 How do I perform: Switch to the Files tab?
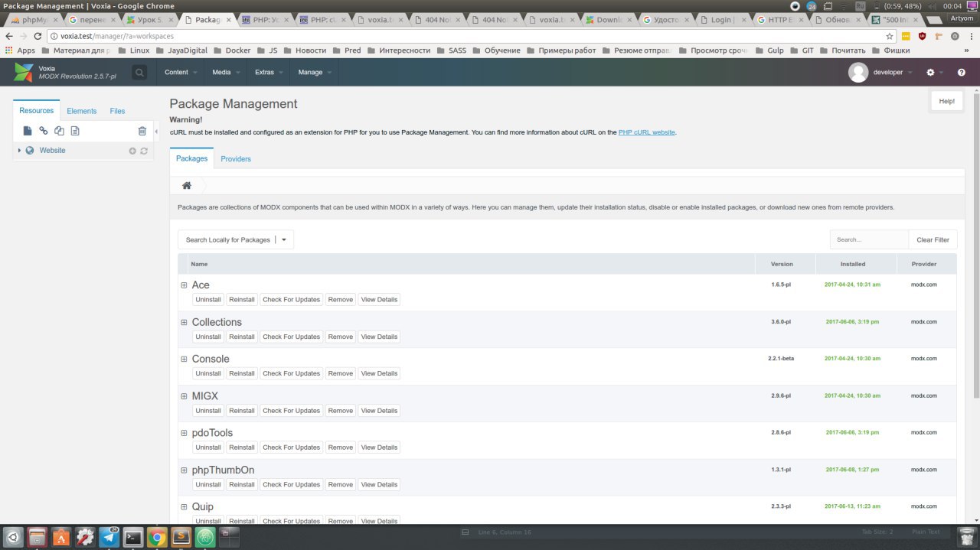pyautogui.click(x=117, y=111)
